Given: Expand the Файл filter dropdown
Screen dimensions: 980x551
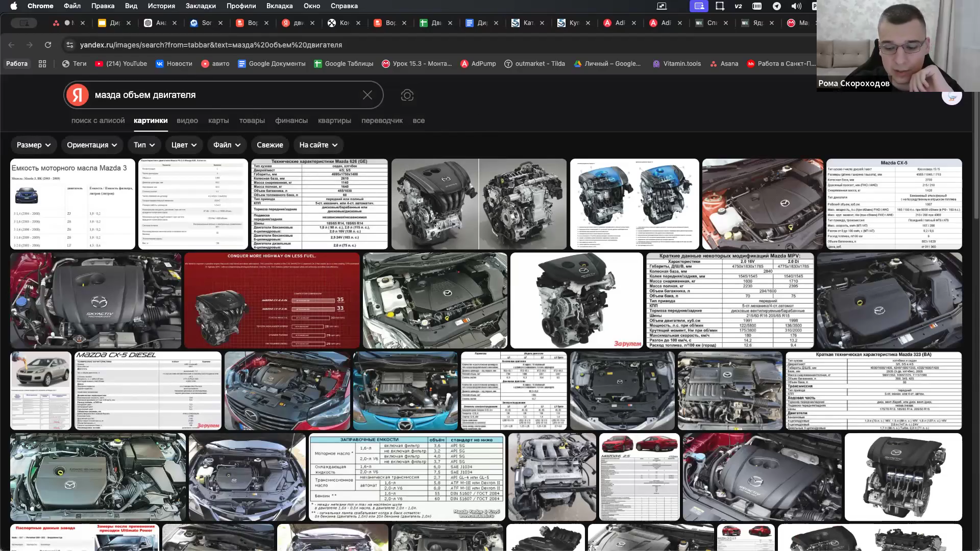Looking at the screenshot, I should click(x=227, y=145).
